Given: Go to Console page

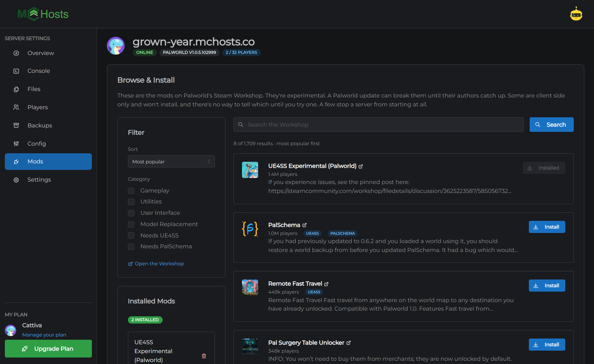Looking at the screenshot, I should coord(48,71).
